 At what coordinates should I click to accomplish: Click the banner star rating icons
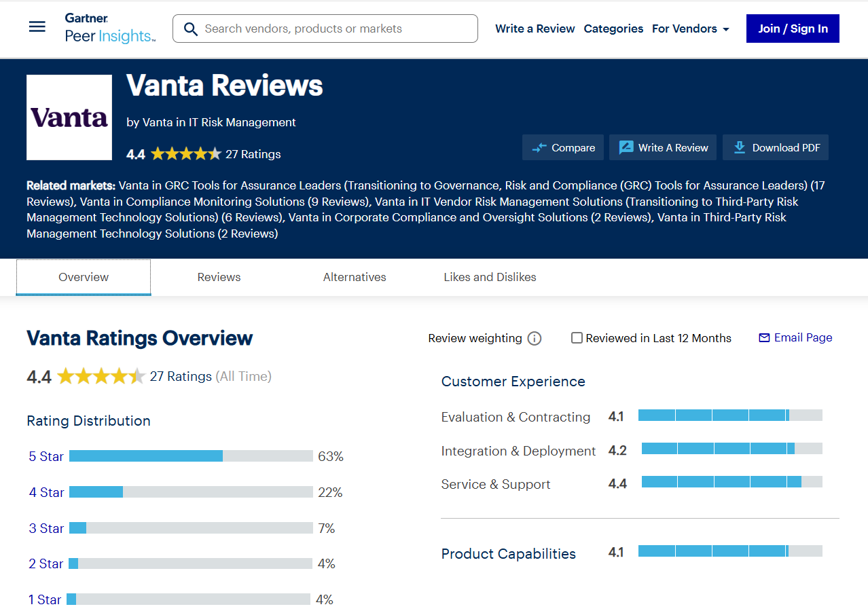pyautogui.click(x=186, y=154)
